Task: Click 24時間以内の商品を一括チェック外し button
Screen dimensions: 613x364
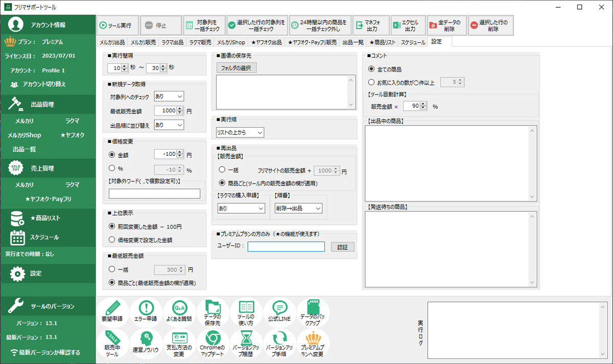Action: tap(320, 25)
